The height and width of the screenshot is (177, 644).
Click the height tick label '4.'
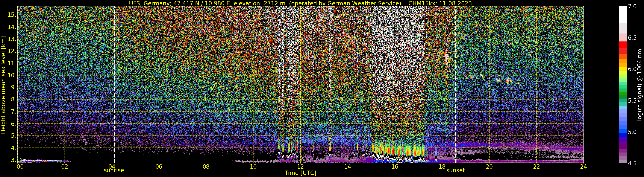14,148
